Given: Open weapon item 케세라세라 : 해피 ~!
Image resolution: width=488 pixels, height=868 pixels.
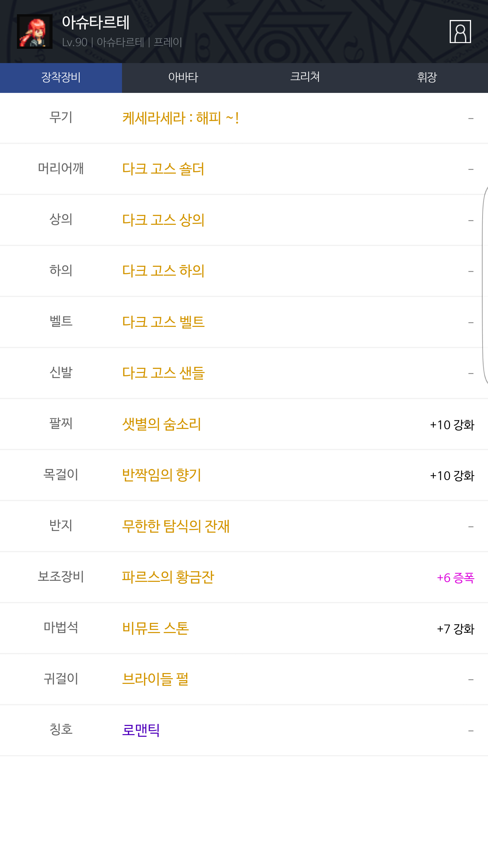Looking at the screenshot, I should [x=180, y=118].
